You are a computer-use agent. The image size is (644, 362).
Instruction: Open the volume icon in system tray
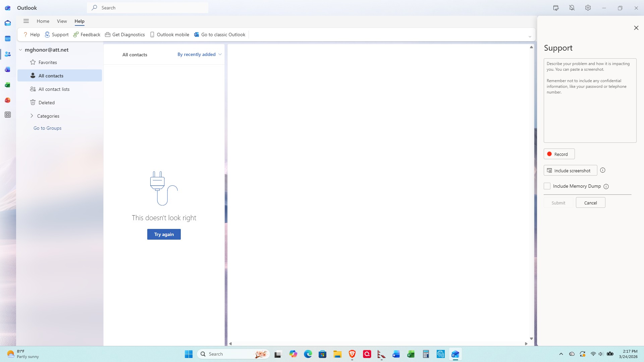pyautogui.click(x=601, y=354)
